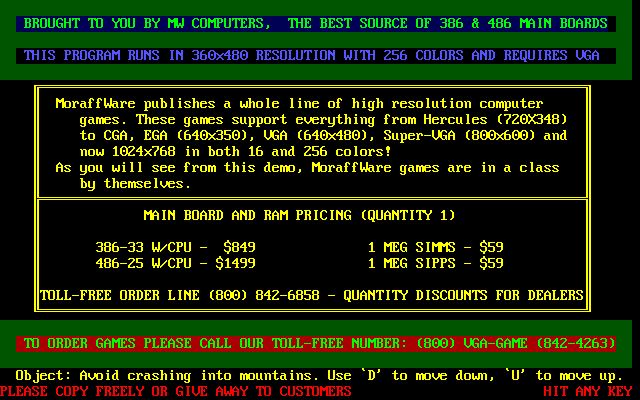Click the '486-25 W/CPU - $1499' price

pyautogui.click(x=176, y=263)
